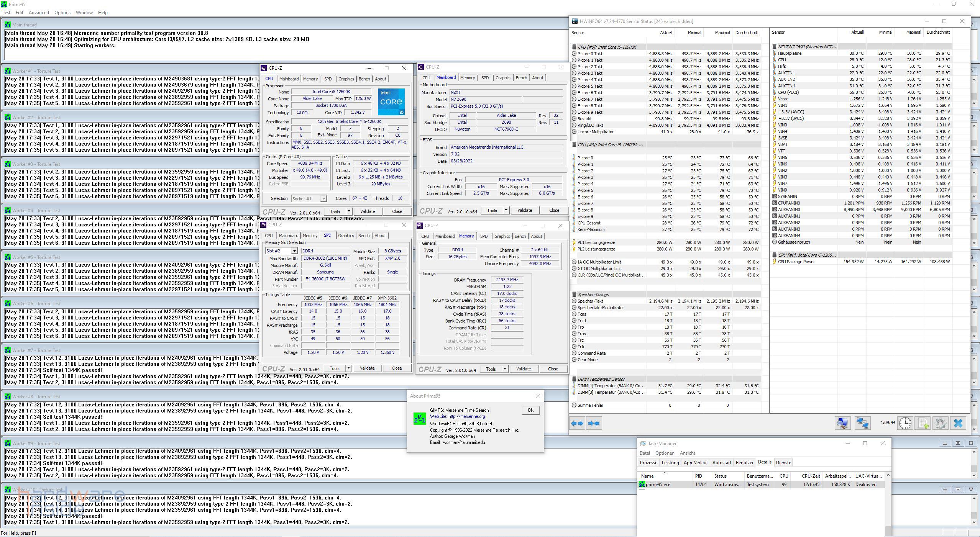The width and height of the screenshot is (980, 537).
Task: Click HWiNFO collapse columns arrows icon
Action: coord(594,423)
